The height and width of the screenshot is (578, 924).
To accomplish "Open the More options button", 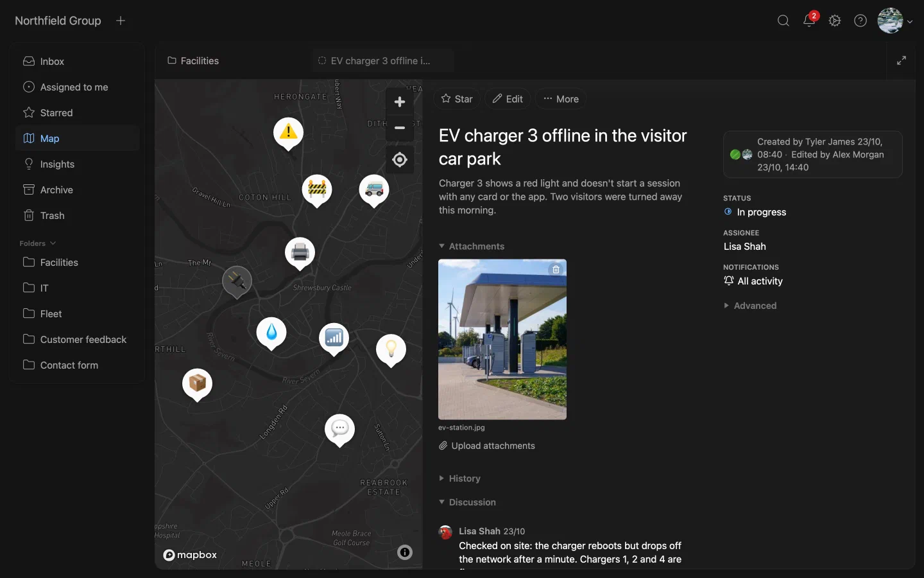I will click(x=561, y=99).
